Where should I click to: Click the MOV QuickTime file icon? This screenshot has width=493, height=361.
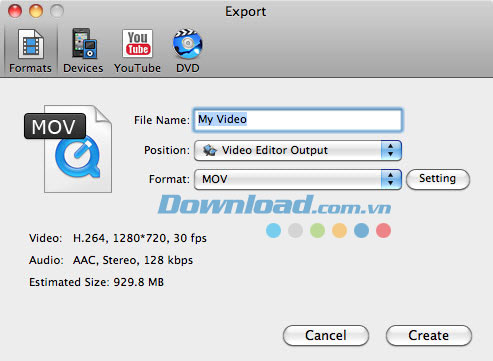point(68,149)
